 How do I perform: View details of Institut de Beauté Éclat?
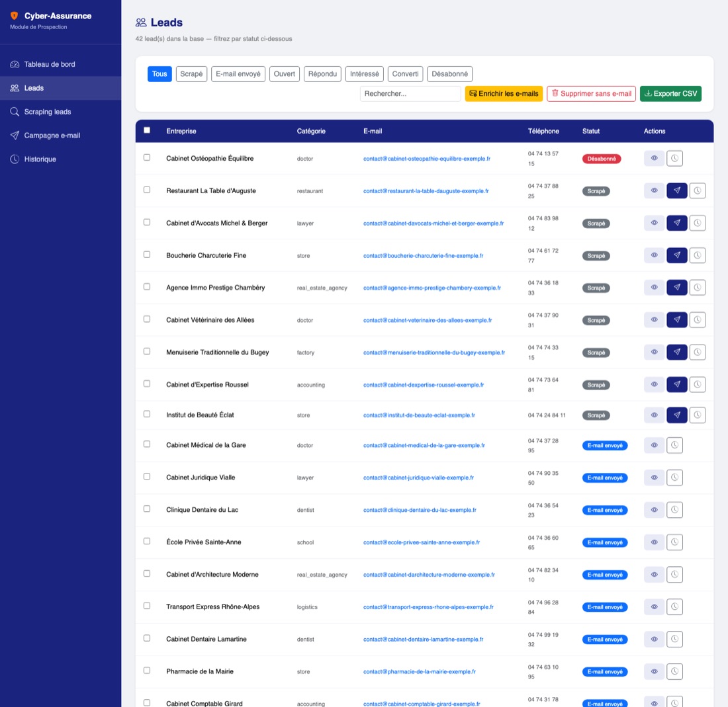pyautogui.click(x=654, y=415)
